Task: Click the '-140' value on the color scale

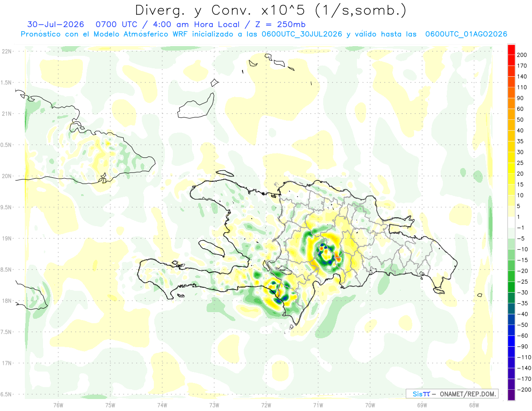Action: [524, 368]
